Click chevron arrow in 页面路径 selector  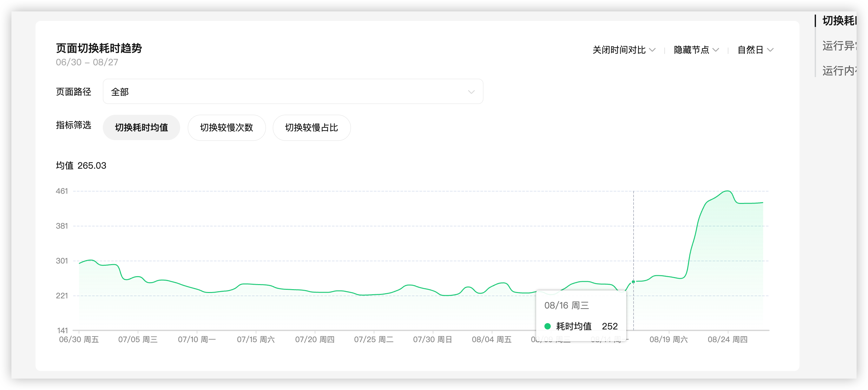[x=471, y=92]
